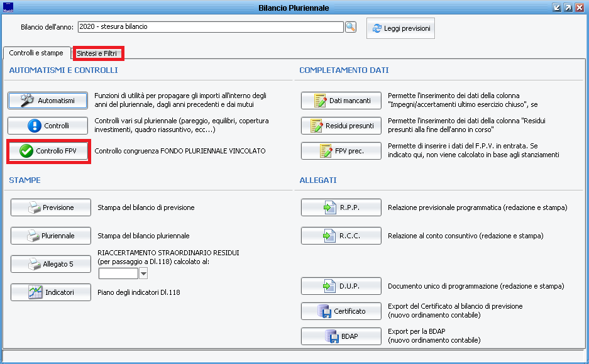
Task: Open the R.C.C. report button
Action: (341, 236)
